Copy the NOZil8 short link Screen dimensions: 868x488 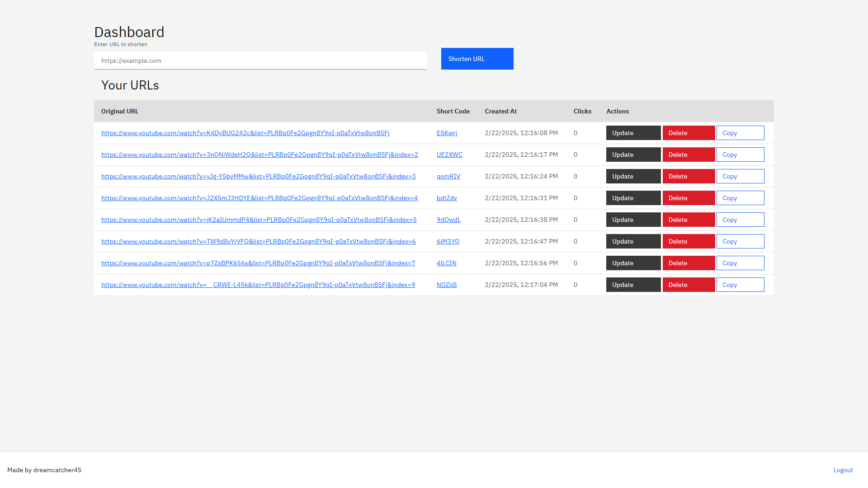(x=741, y=285)
